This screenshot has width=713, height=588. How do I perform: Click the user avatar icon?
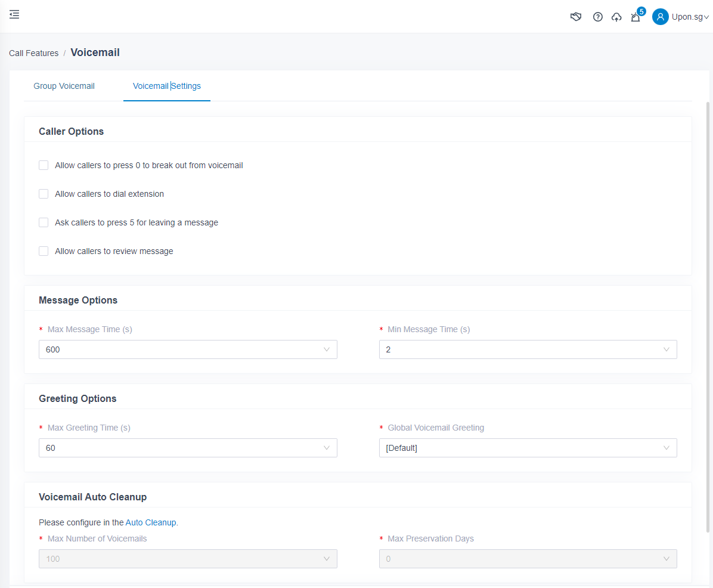click(x=660, y=17)
